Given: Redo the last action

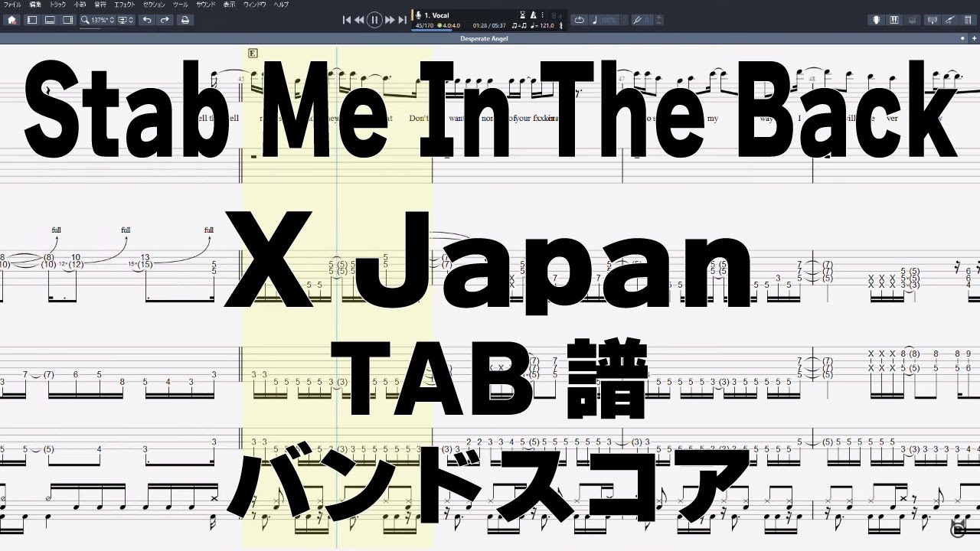Looking at the screenshot, I should point(165,20).
